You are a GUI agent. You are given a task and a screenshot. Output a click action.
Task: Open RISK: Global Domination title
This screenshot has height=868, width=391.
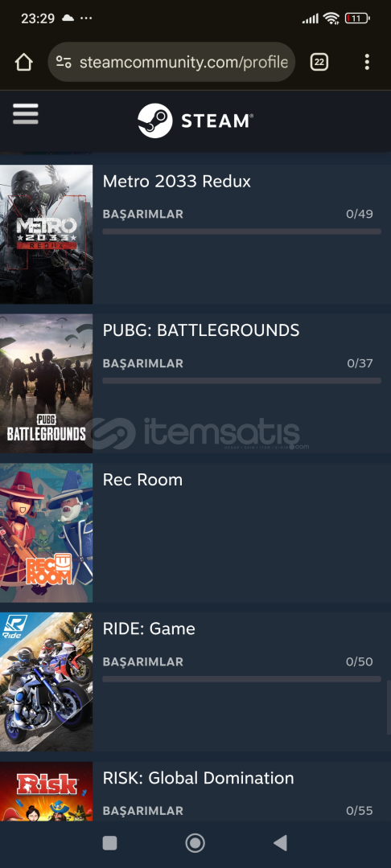click(198, 778)
